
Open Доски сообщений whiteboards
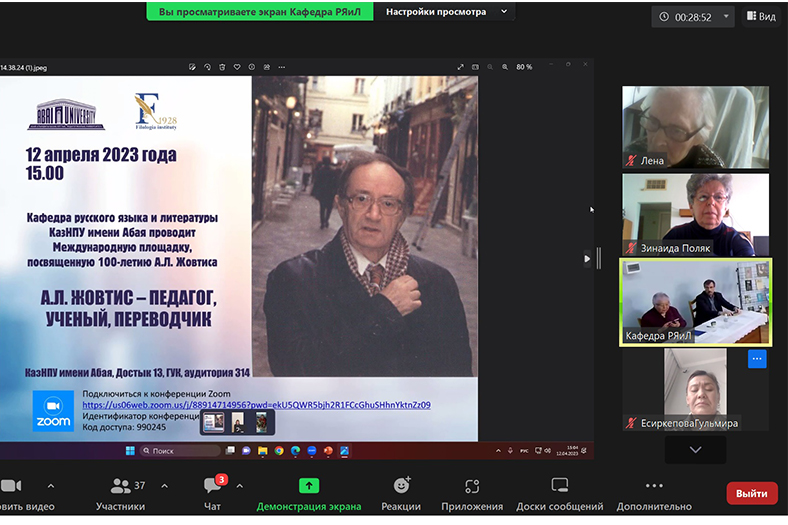560,493
